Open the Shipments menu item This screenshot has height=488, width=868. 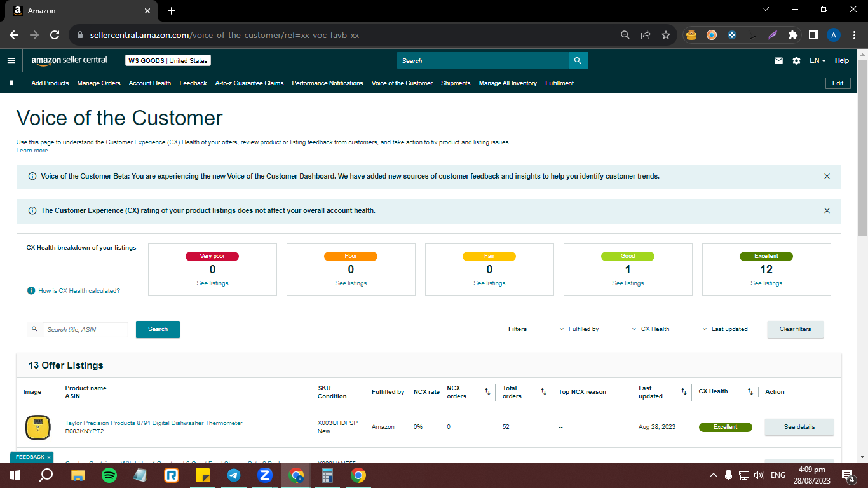point(456,83)
